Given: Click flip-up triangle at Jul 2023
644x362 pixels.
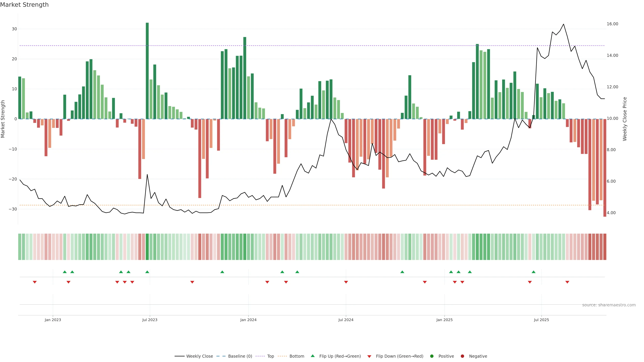Looking at the screenshot, I should tap(147, 272).
